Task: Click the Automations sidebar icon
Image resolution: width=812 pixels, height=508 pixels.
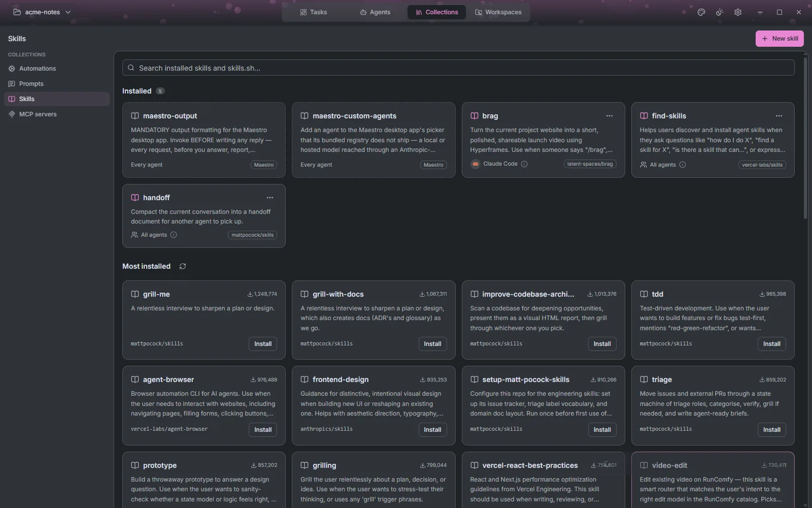Action: [x=12, y=69]
